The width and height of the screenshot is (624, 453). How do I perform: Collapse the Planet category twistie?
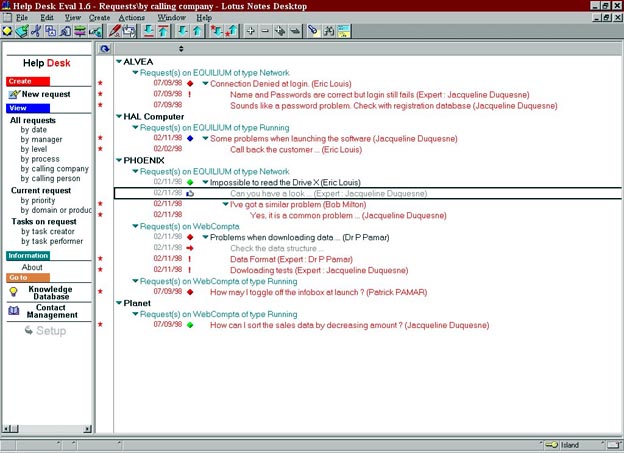click(x=119, y=303)
